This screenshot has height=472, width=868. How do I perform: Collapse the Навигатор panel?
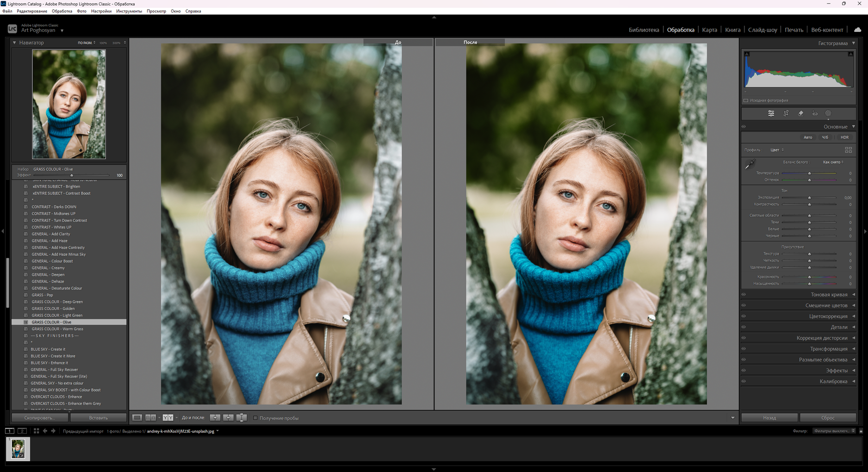[x=14, y=43]
